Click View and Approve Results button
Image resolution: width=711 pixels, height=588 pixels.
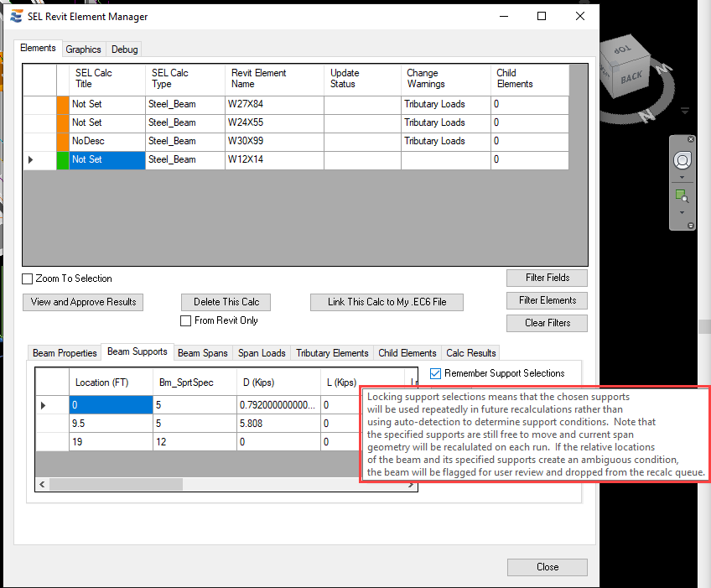83,302
